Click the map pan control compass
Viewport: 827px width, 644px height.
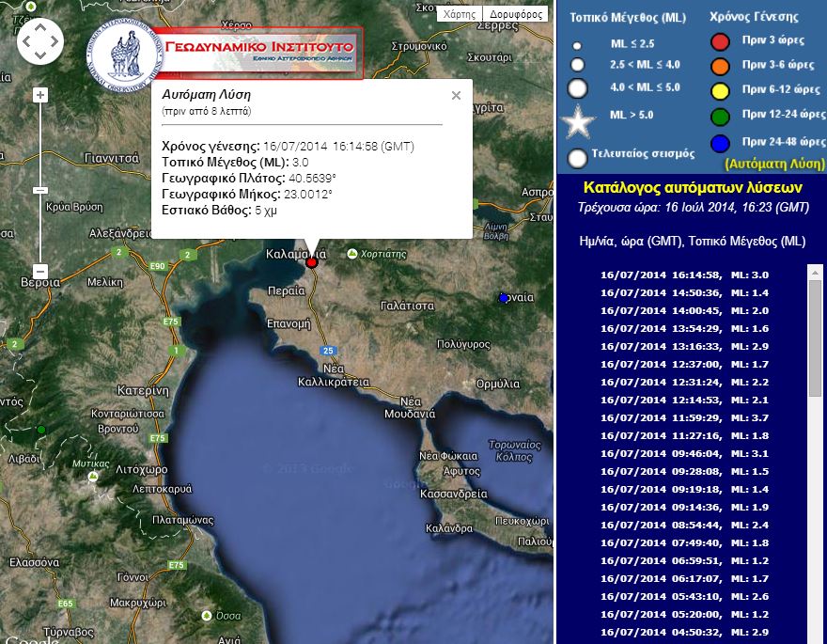click(x=40, y=40)
